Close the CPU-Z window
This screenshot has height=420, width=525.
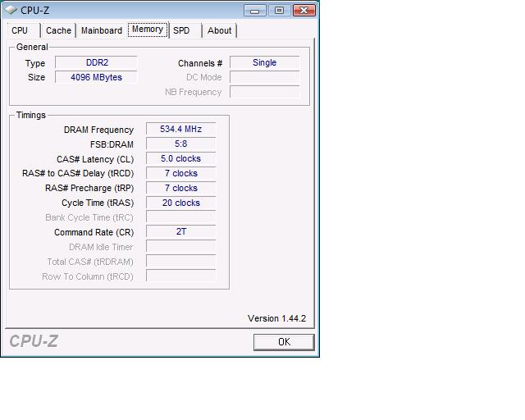pos(304,11)
